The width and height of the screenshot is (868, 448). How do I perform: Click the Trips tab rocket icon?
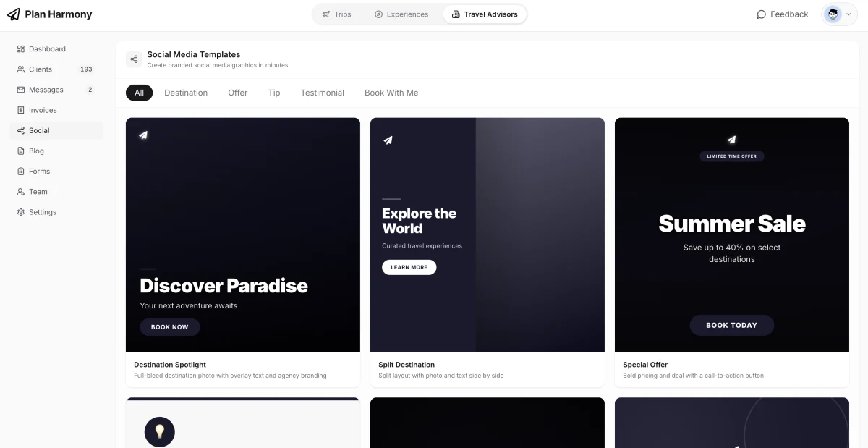[326, 14]
